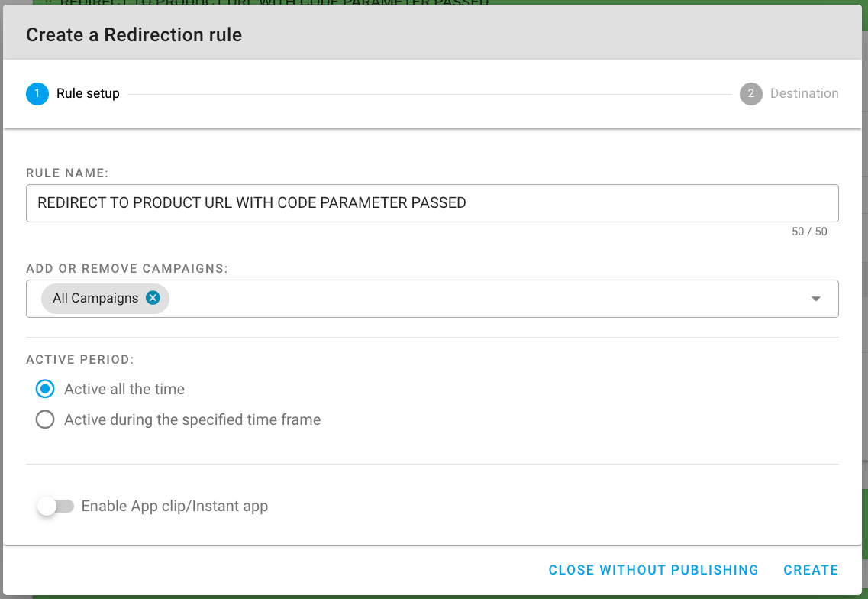Click the step 2 number circle
The width and height of the screenshot is (868, 599).
[x=751, y=94]
